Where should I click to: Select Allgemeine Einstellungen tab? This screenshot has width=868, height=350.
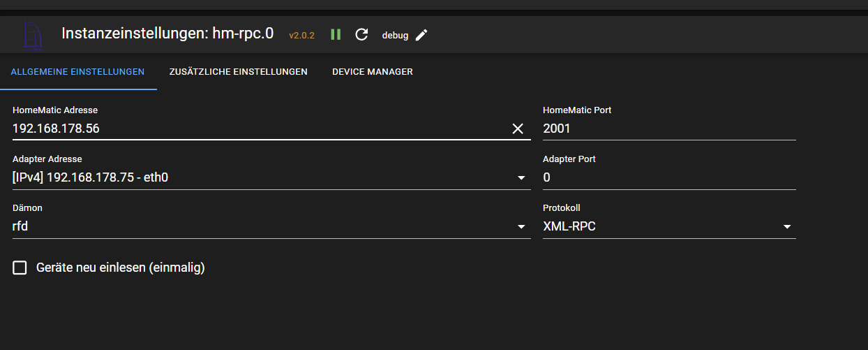[77, 72]
